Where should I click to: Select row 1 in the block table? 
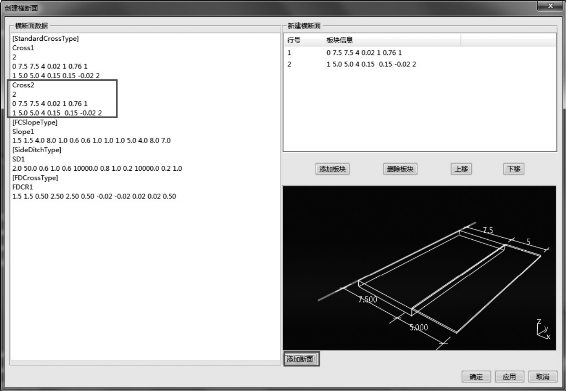pyautogui.click(x=419, y=53)
